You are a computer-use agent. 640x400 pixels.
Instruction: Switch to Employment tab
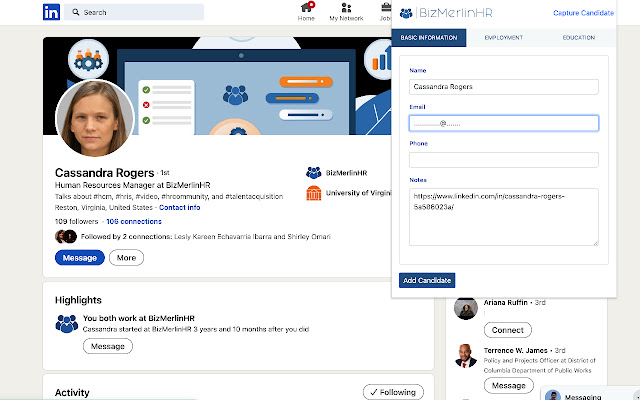tap(504, 38)
